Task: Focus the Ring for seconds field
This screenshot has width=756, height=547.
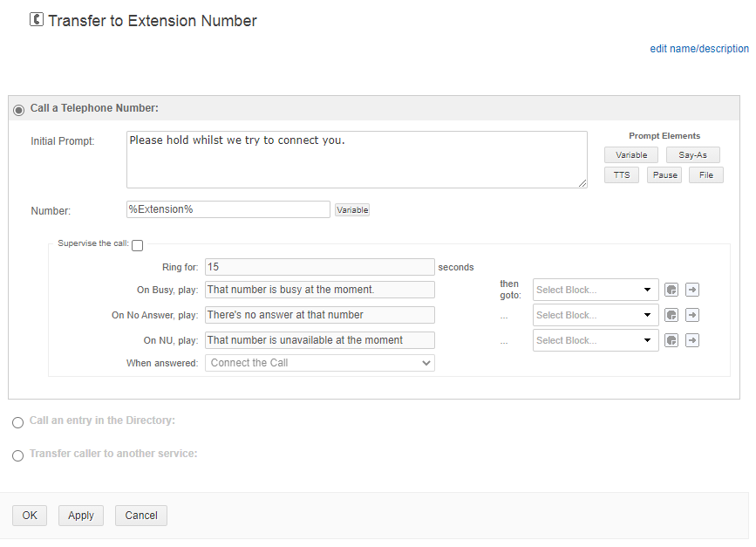Action: [x=320, y=267]
